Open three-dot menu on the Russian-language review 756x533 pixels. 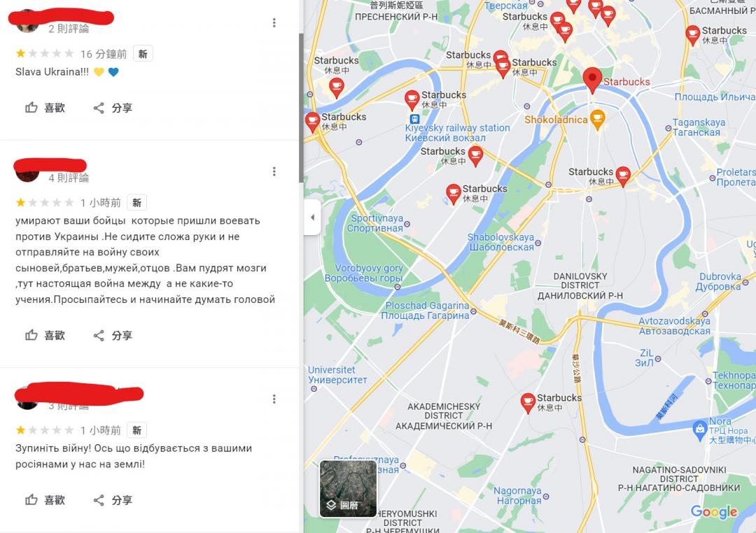(274, 171)
